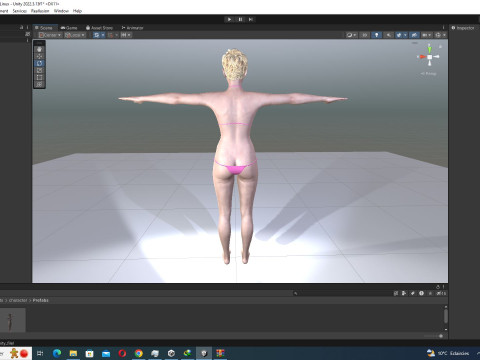Select the Move tool in the scene overlay

(x=39, y=56)
